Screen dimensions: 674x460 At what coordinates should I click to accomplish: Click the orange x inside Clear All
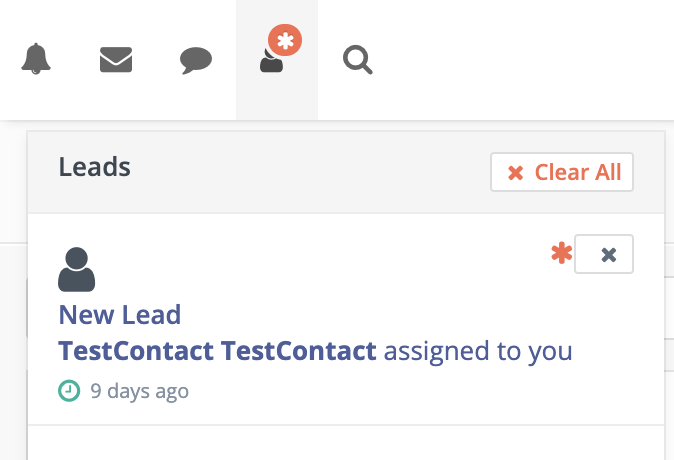point(515,173)
